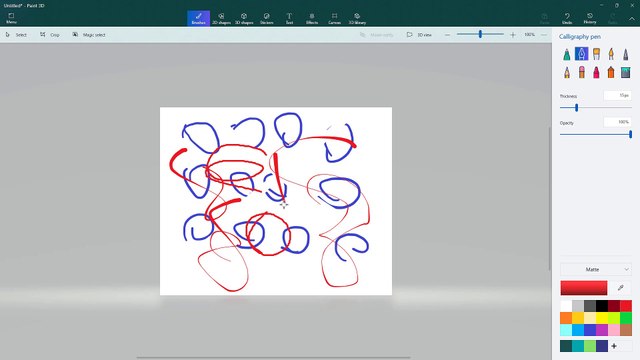Toggle Mixed reality view
The width and height of the screenshot is (640, 360).
pos(376,35)
